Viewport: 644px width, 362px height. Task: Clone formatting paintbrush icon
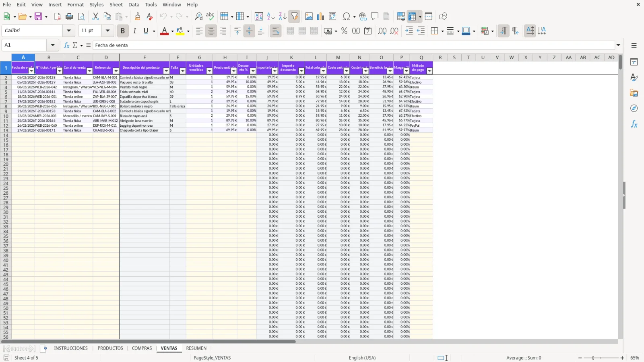(138, 16)
